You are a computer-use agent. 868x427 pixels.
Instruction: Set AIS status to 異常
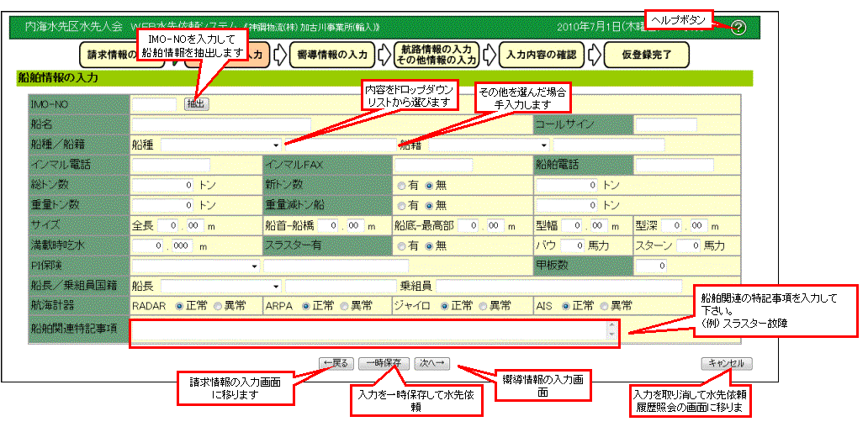[x=603, y=306]
